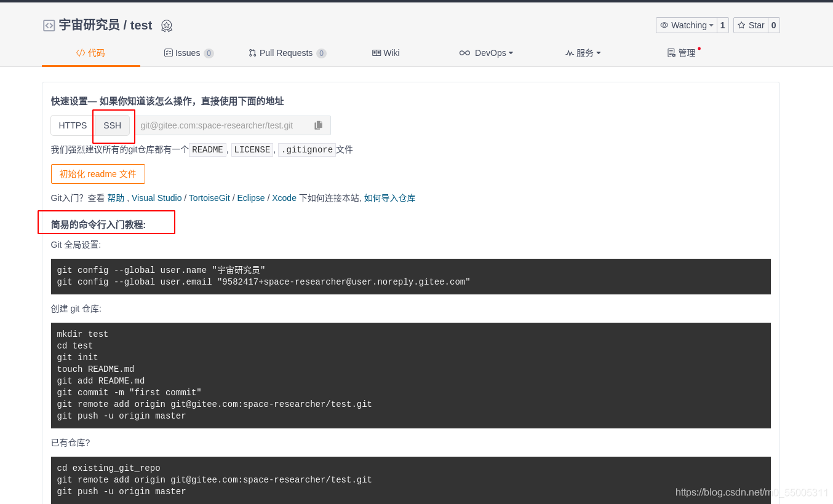Screen dimensions: 833x504
Task: Click the star count 0
Action: (x=774, y=25)
